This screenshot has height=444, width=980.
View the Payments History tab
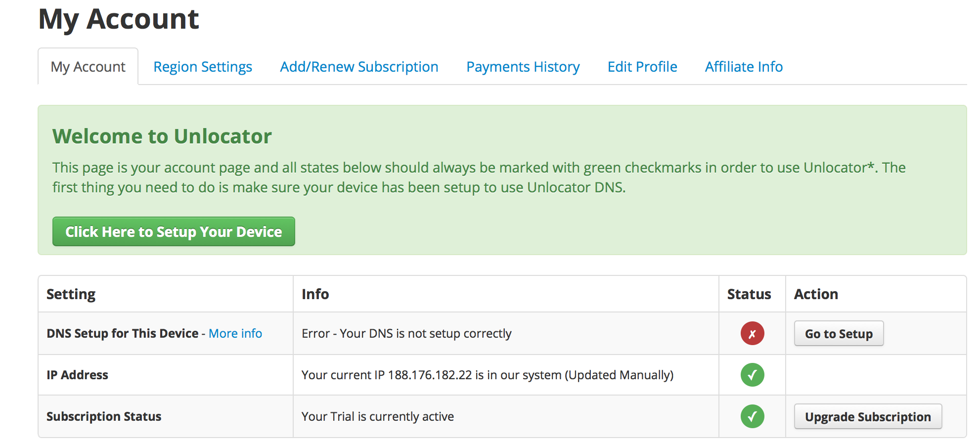pos(523,67)
